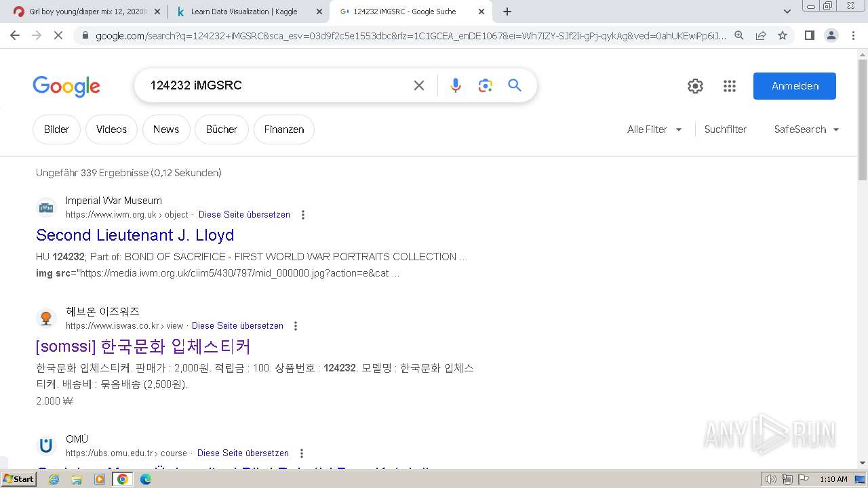The width and height of the screenshot is (868, 488).
Task: Open Internet Explorer from taskbar
Action: [54, 479]
